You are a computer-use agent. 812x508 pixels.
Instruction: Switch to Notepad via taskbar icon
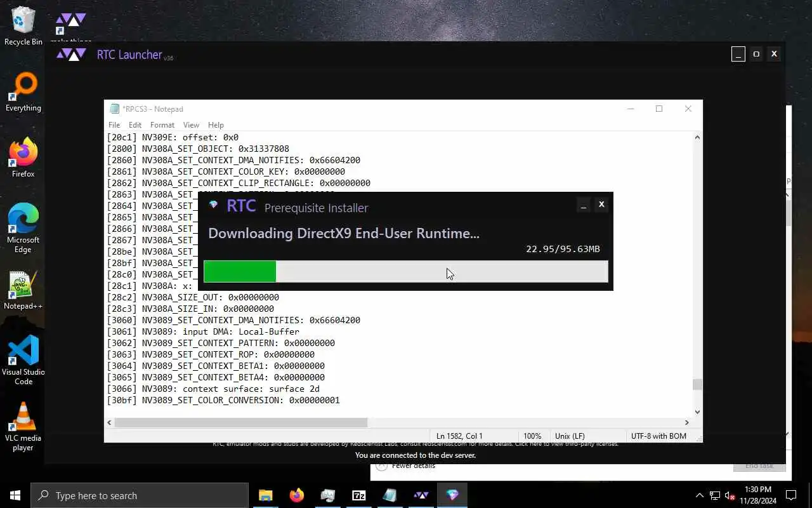(x=390, y=495)
